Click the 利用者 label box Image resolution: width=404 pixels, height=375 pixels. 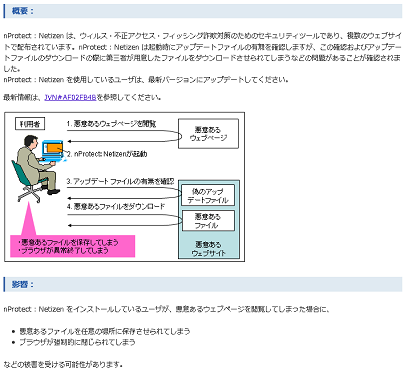pyautogui.click(x=30, y=124)
